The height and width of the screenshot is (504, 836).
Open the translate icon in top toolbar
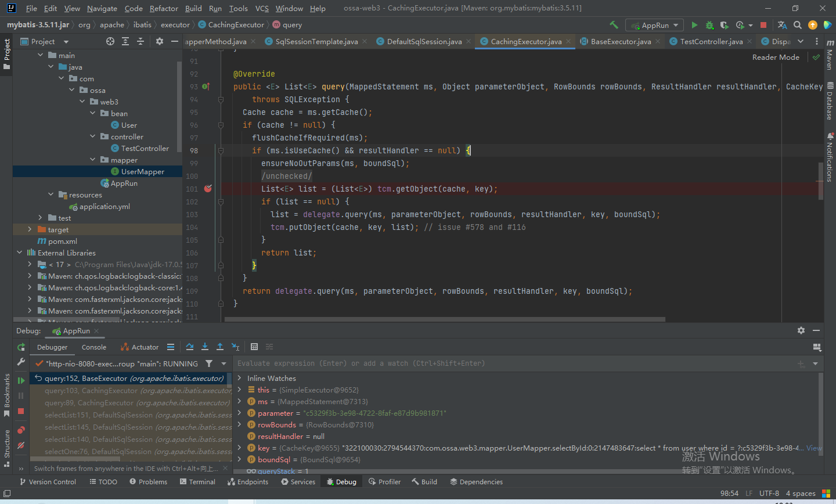coord(782,25)
